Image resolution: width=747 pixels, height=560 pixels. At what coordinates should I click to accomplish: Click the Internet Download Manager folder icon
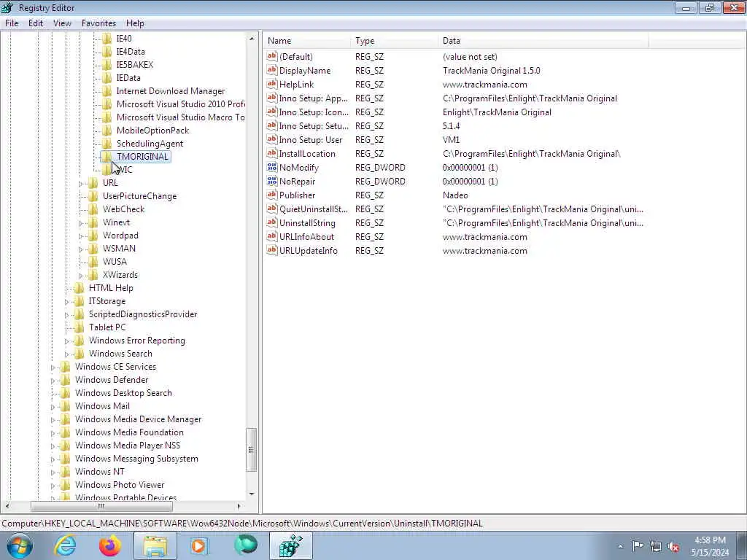107,91
